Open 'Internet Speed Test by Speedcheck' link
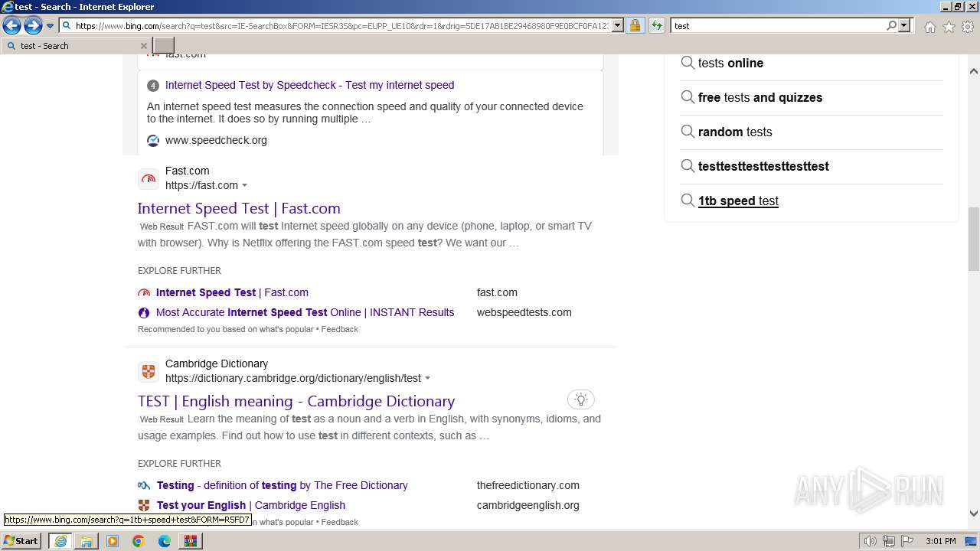Image resolution: width=980 pixels, height=551 pixels. click(309, 85)
